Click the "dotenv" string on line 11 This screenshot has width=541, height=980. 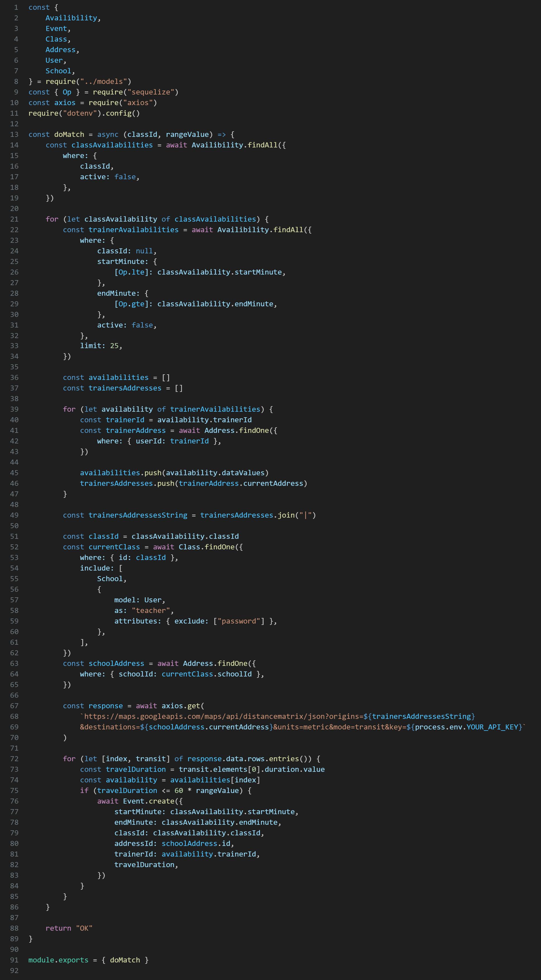point(80,113)
